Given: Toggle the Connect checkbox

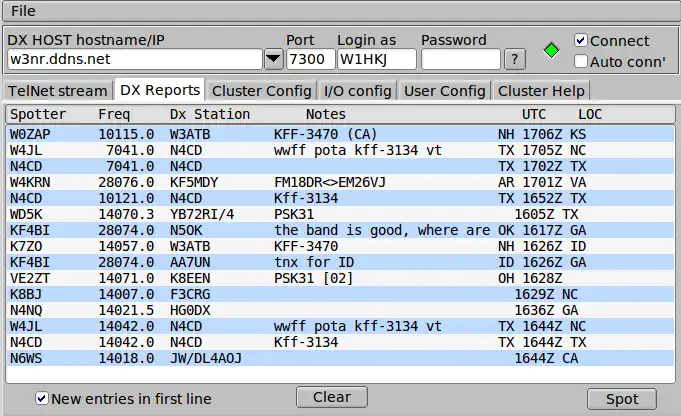Looking at the screenshot, I should [x=582, y=41].
